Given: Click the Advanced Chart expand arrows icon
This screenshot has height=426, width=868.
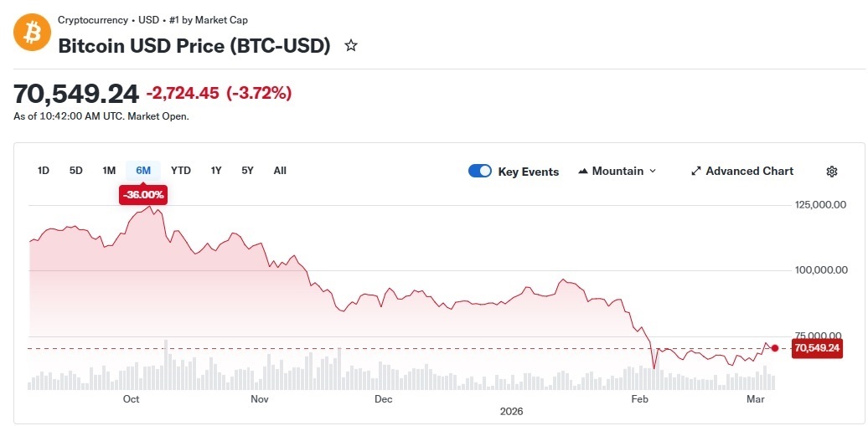Looking at the screenshot, I should pos(695,172).
